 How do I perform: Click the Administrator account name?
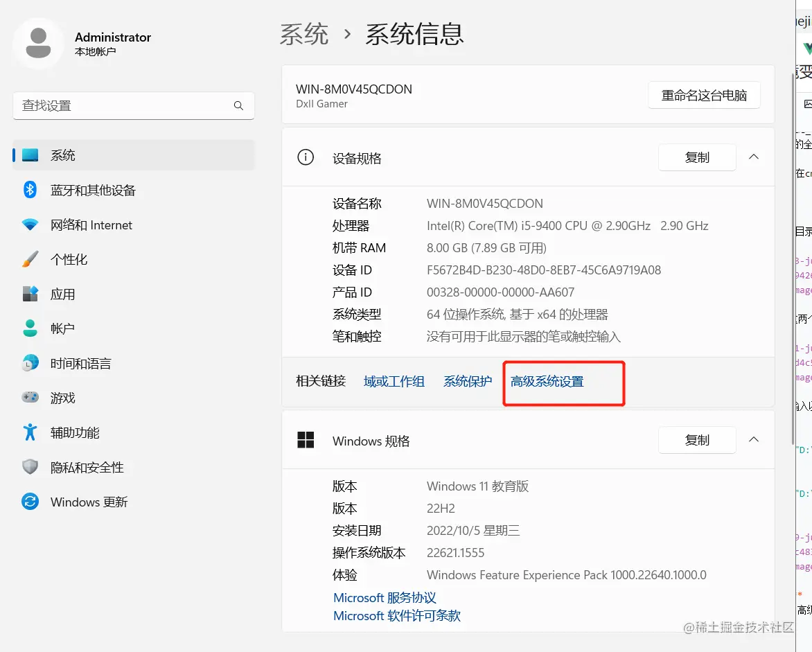(113, 37)
